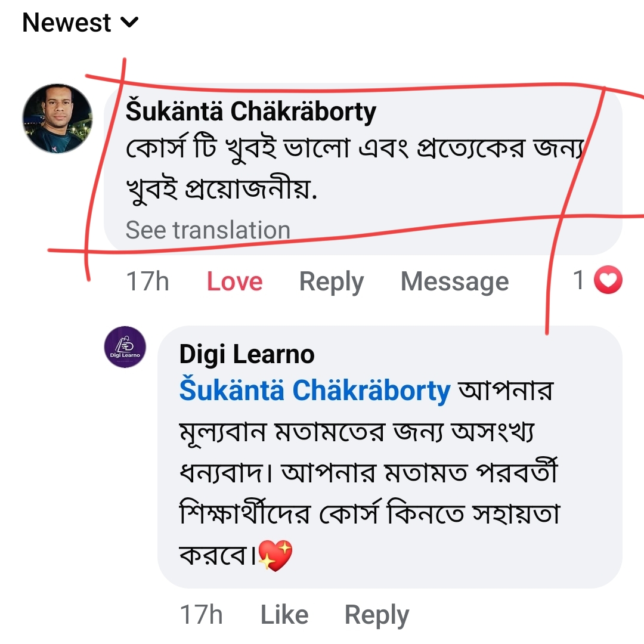Reply to Šukäntä Chäkräborty's comment
This screenshot has height=644, width=644.
click(x=332, y=282)
